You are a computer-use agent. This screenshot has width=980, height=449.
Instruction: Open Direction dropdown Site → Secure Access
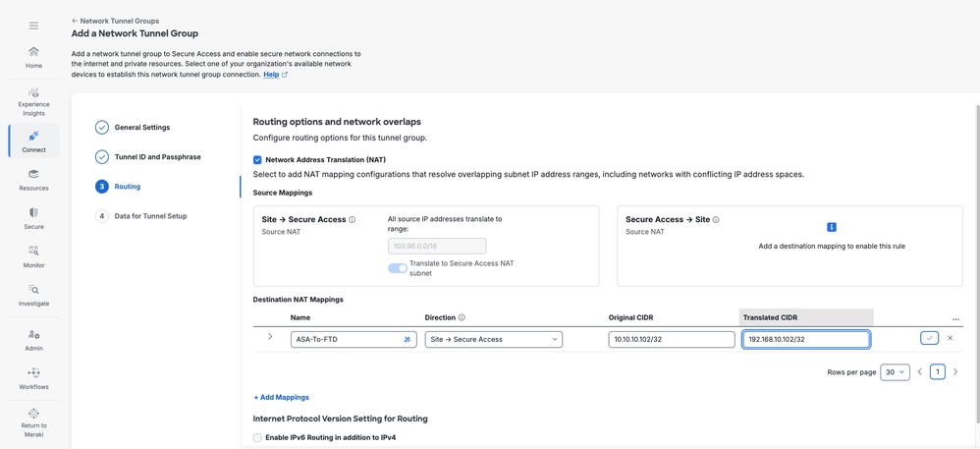494,340
